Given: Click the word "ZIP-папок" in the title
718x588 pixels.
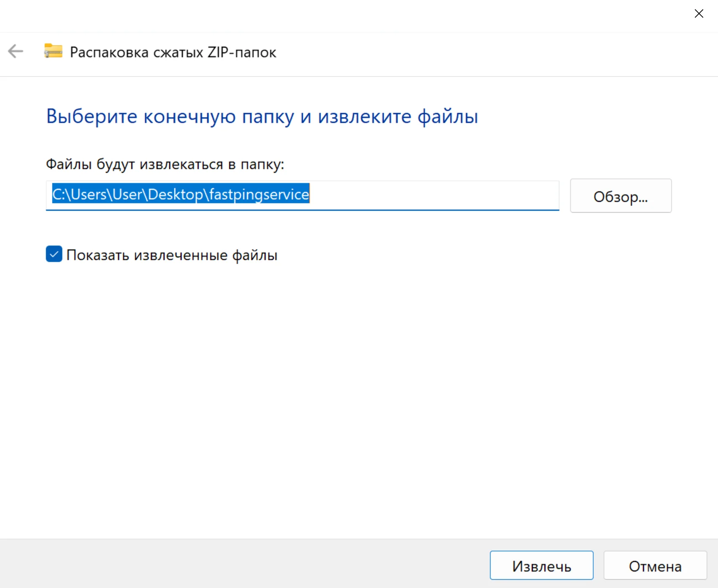Looking at the screenshot, I should (x=242, y=52).
